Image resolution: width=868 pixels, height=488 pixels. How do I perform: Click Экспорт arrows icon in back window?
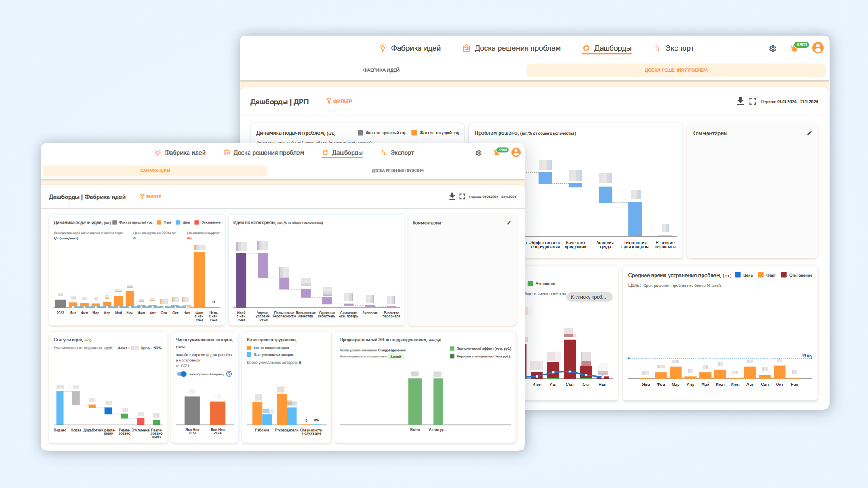pyautogui.click(x=657, y=48)
